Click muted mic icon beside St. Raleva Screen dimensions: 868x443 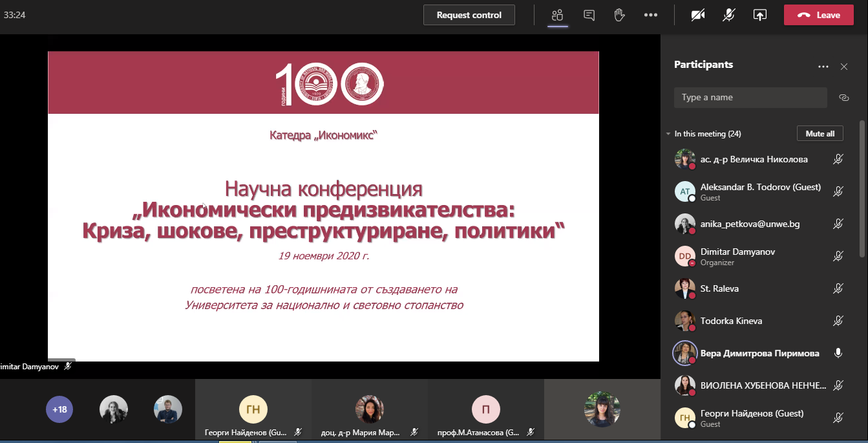coord(838,288)
